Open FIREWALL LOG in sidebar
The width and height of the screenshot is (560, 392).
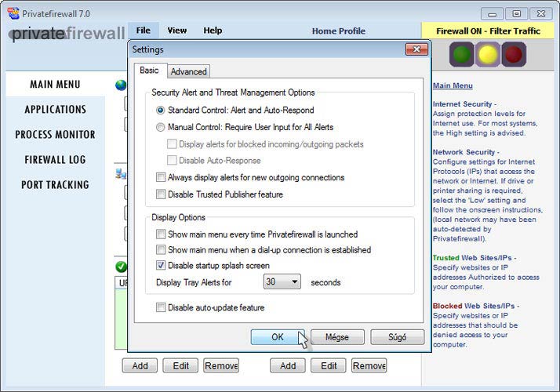[x=56, y=160]
